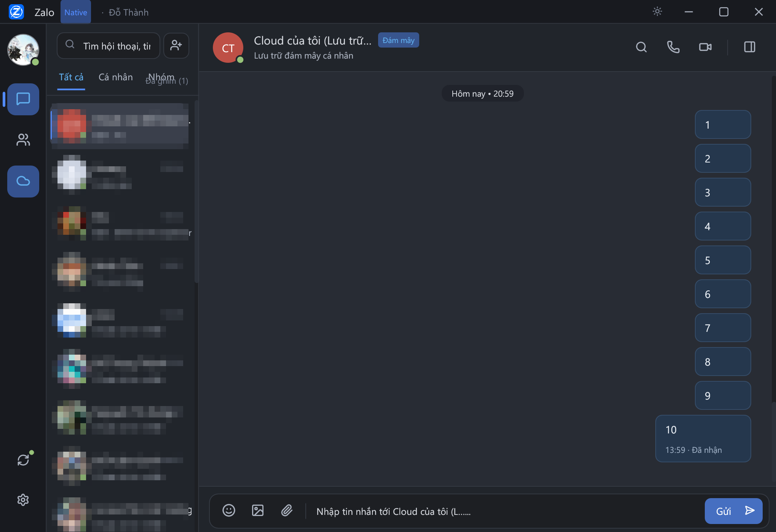
Task: Focus the conversation search box
Action: click(109, 46)
